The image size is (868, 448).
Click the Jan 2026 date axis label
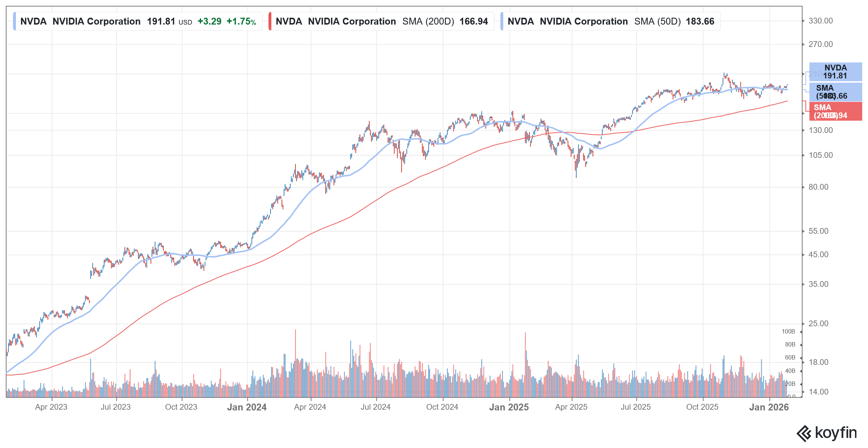[769, 407]
